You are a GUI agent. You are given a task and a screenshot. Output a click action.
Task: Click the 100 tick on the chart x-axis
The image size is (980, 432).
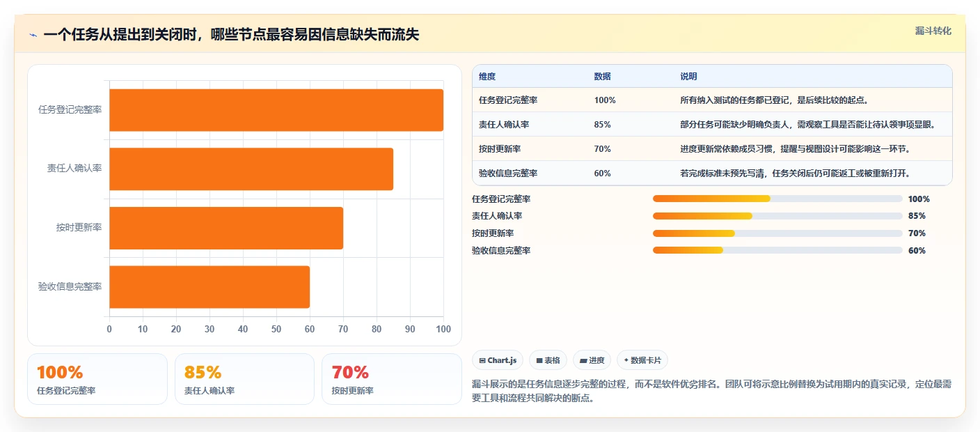[443, 330]
